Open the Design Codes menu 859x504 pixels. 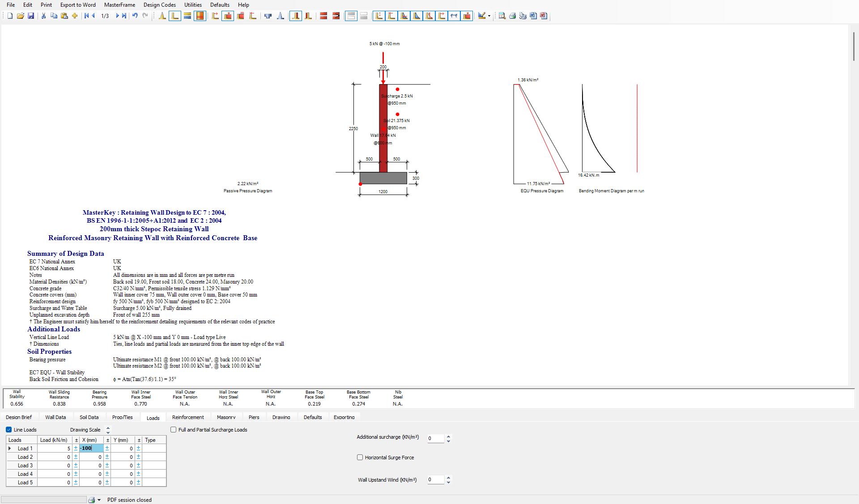tap(159, 5)
